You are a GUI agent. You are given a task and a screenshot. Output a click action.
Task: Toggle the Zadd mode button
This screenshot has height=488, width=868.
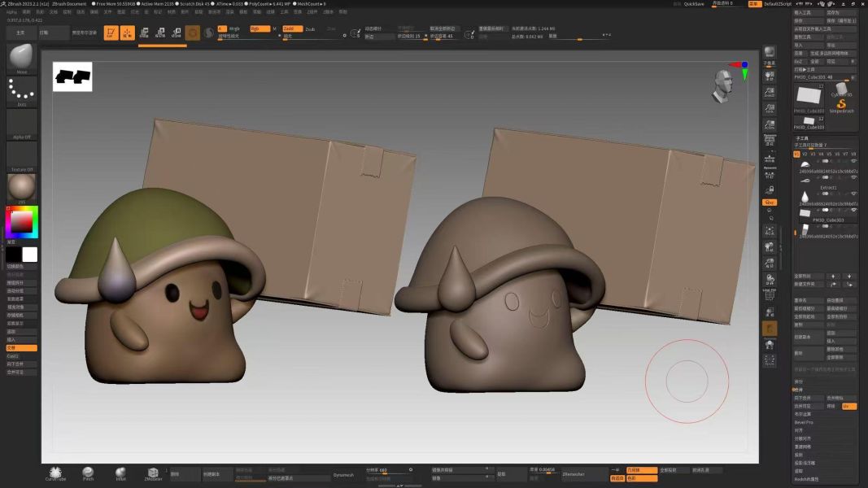[x=292, y=28]
